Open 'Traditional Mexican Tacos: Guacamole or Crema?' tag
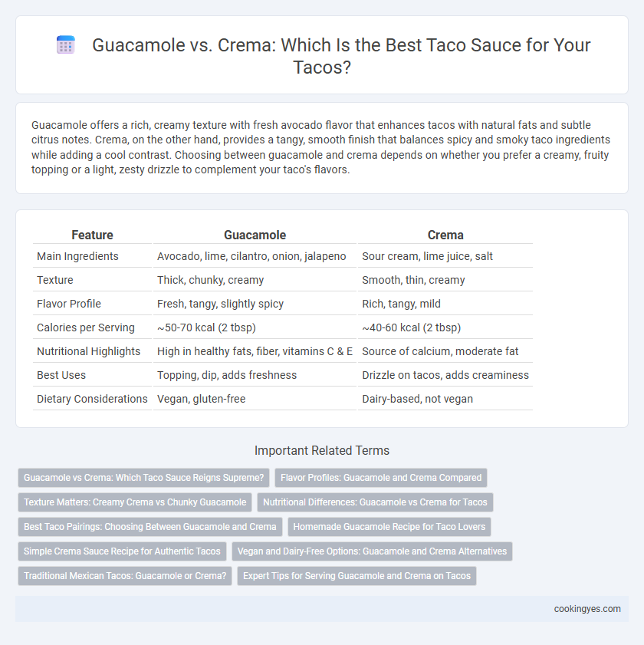Image resolution: width=644 pixels, height=645 pixels. pyautogui.click(x=125, y=576)
